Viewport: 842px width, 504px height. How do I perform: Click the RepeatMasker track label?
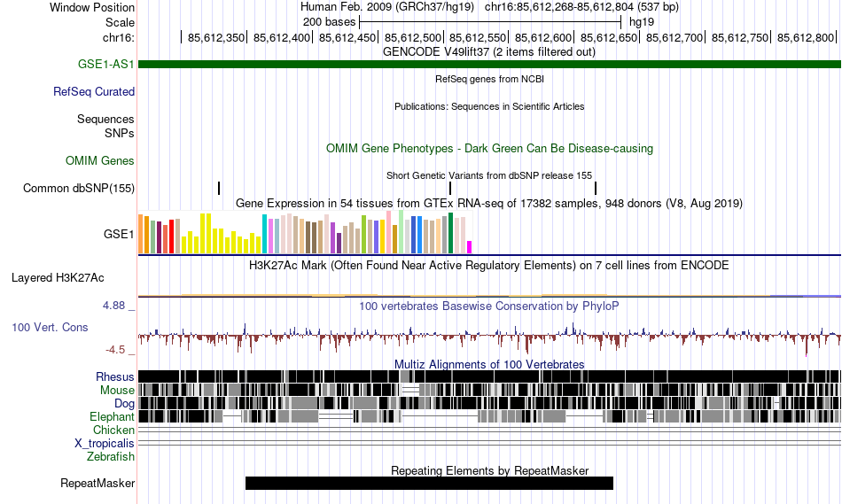[x=97, y=483]
